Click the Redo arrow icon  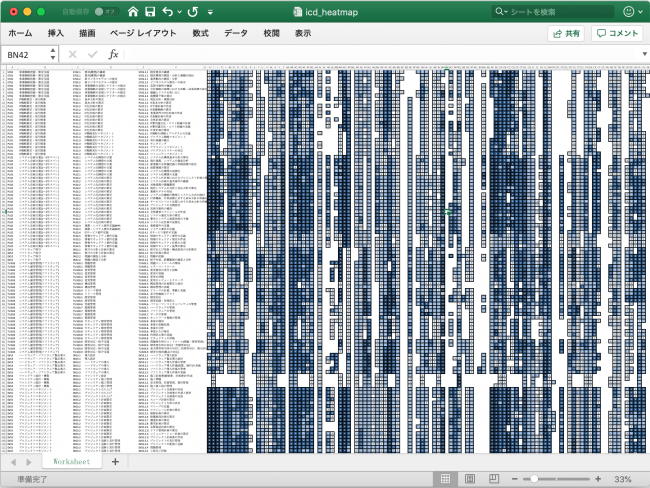[x=191, y=11]
